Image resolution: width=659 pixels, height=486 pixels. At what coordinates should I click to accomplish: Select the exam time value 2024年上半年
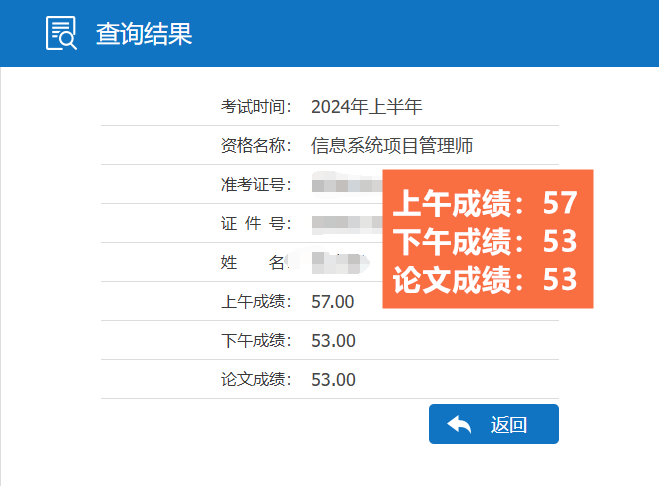366,107
